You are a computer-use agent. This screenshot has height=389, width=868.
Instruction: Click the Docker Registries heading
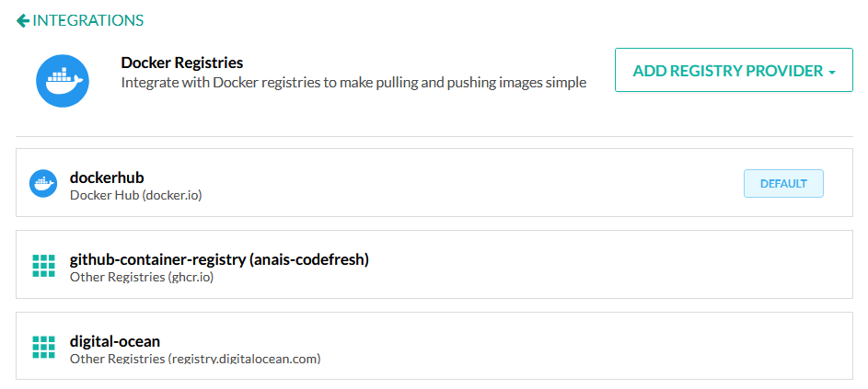(x=182, y=63)
